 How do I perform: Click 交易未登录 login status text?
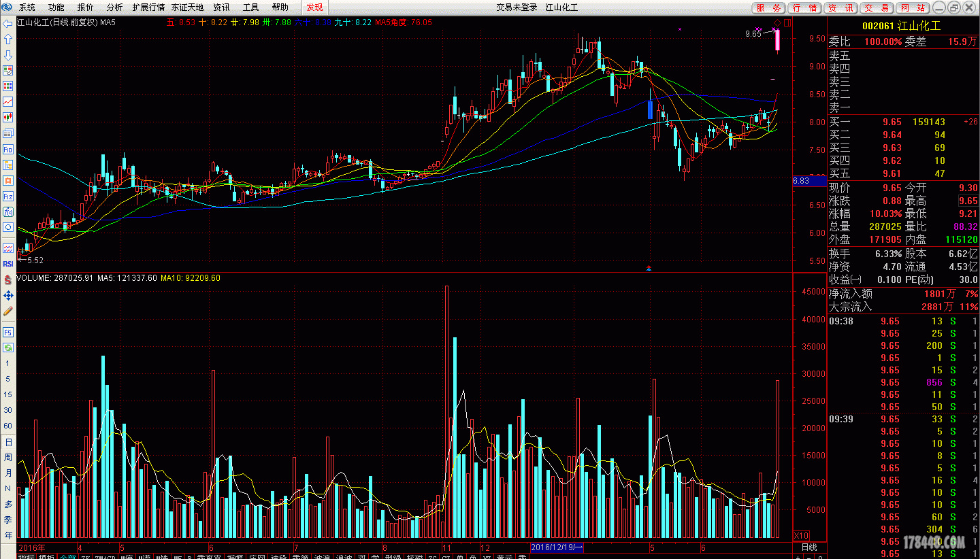pyautogui.click(x=517, y=7)
